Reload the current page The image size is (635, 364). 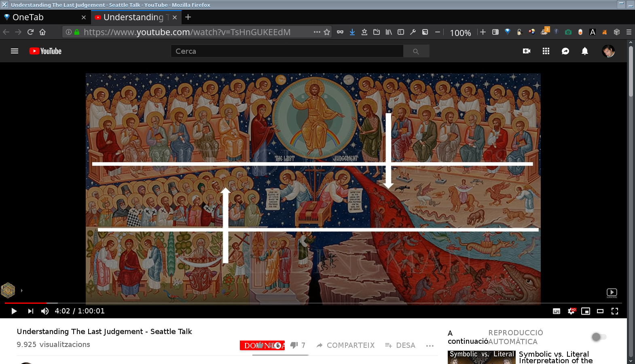30,32
